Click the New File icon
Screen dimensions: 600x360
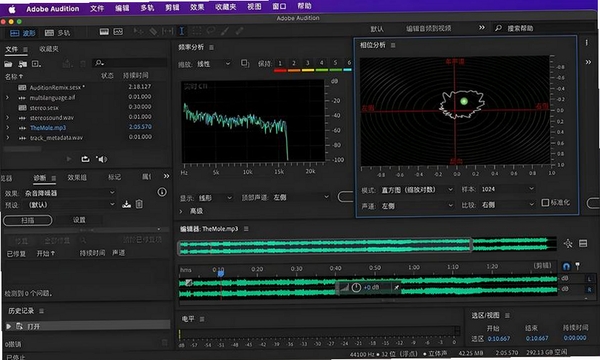(36, 64)
